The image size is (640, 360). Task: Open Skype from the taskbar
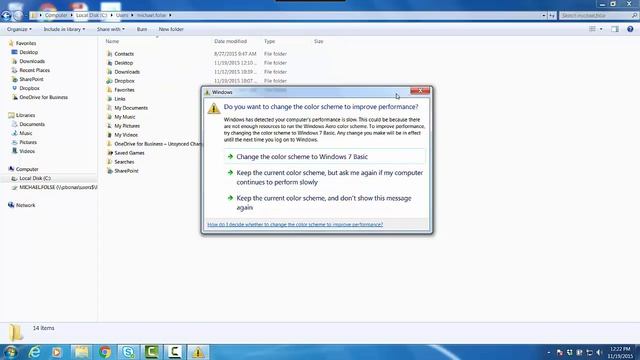tap(128, 352)
